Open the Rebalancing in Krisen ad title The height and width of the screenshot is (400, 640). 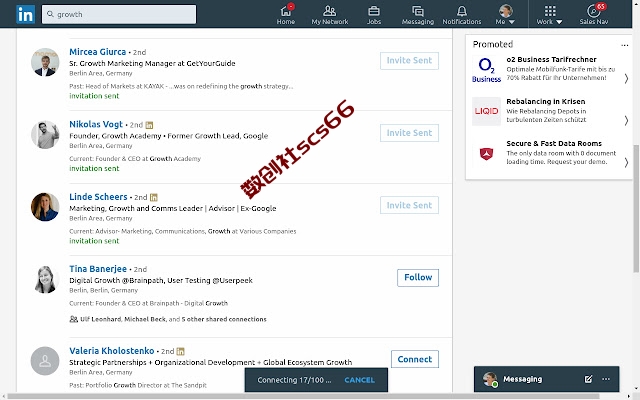click(546, 101)
